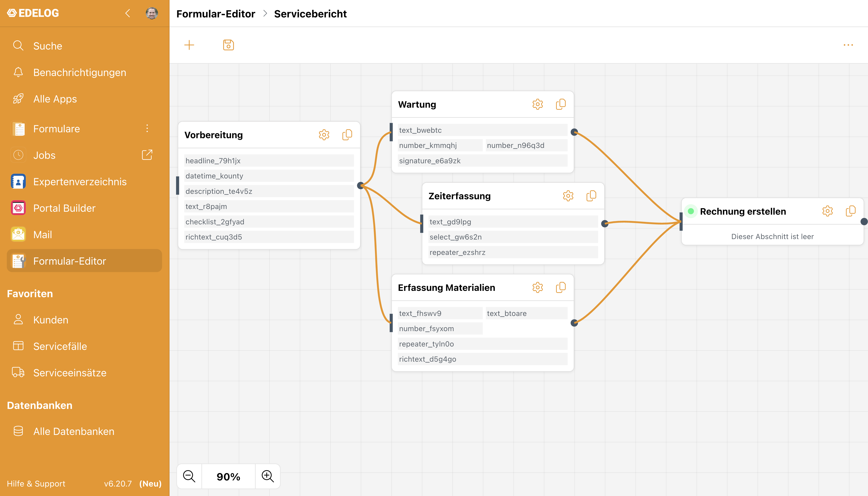Screen dimensions: 868x496
Task: Click Hilfe & Support link
Action: tap(36, 484)
